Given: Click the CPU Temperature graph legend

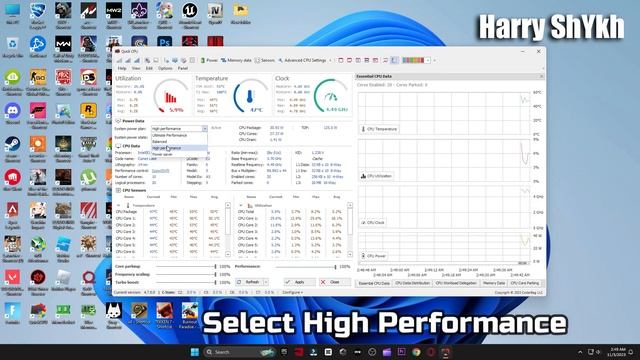Looking at the screenshot, I should 379,129.
